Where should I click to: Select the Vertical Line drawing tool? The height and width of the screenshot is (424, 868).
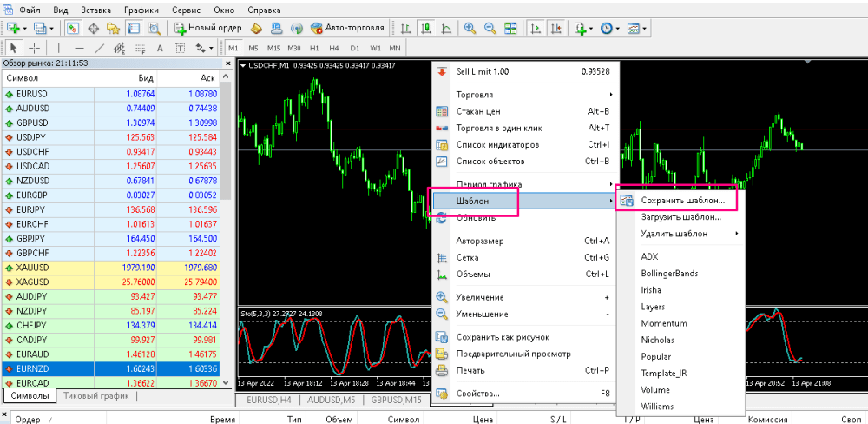click(59, 48)
